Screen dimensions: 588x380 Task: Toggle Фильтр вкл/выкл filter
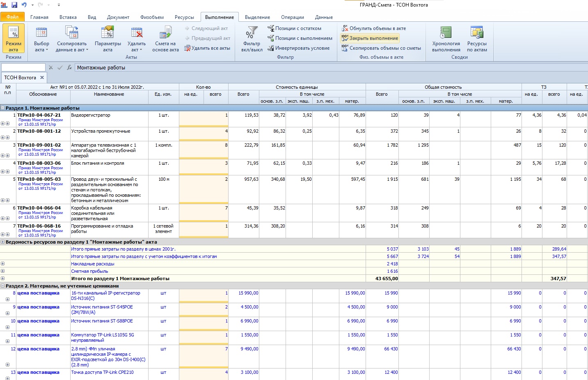click(252, 39)
